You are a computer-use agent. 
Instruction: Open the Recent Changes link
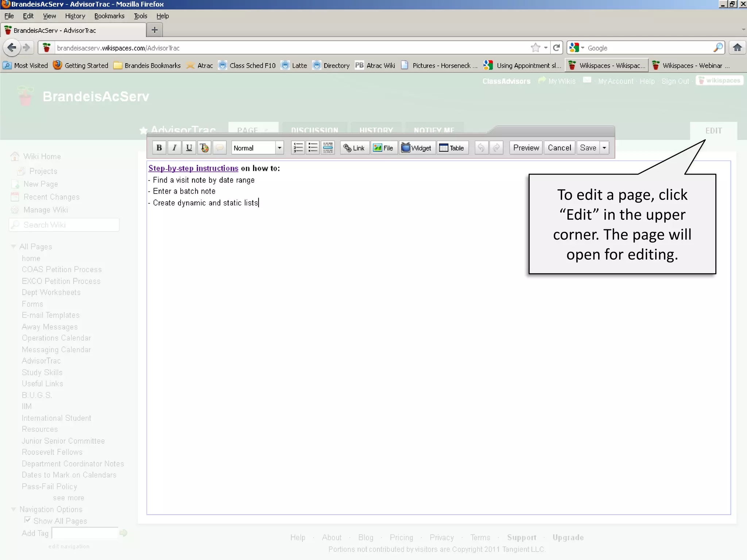pos(51,197)
